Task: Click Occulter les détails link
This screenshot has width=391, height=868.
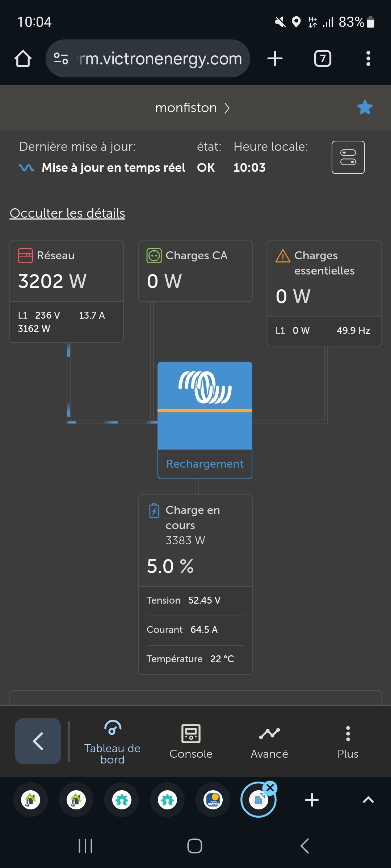Action: pyautogui.click(x=67, y=213)
